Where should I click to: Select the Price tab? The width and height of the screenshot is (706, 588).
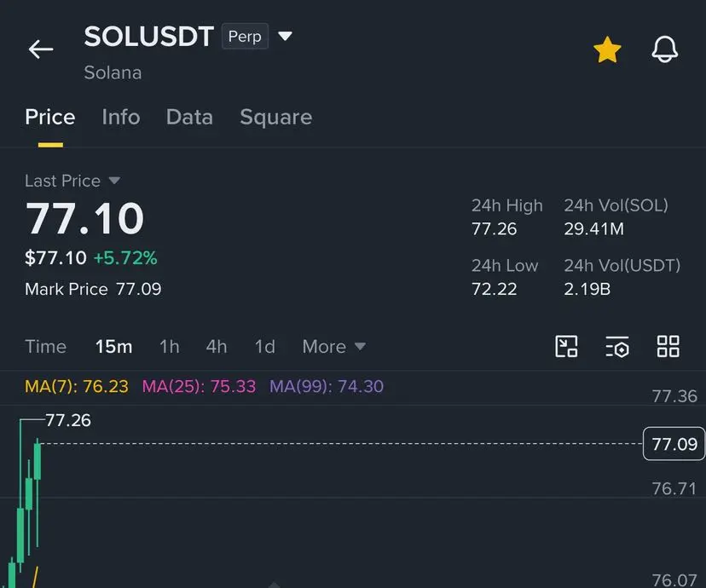50,117
